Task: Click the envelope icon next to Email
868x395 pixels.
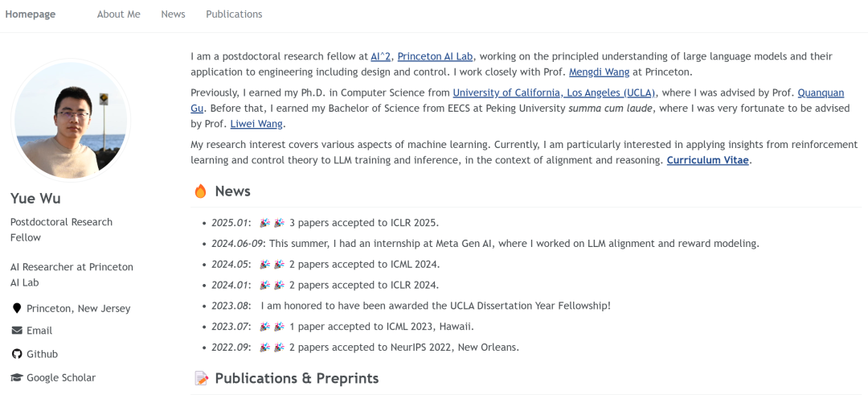Action: [17, 331]
